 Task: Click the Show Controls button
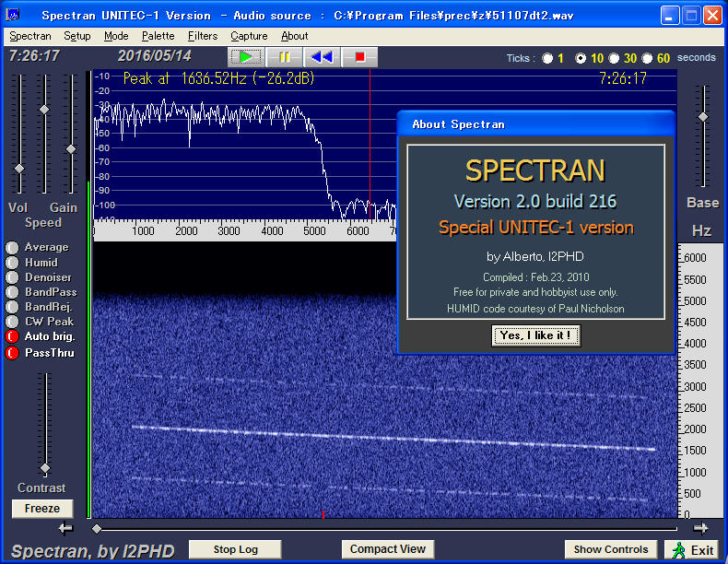[611, 549]
